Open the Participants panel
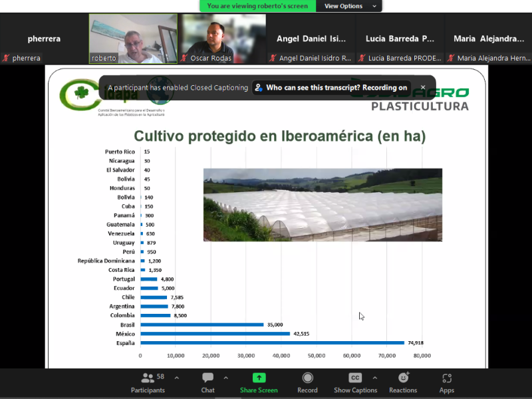The image size is (532, 399). coord(148,382)
